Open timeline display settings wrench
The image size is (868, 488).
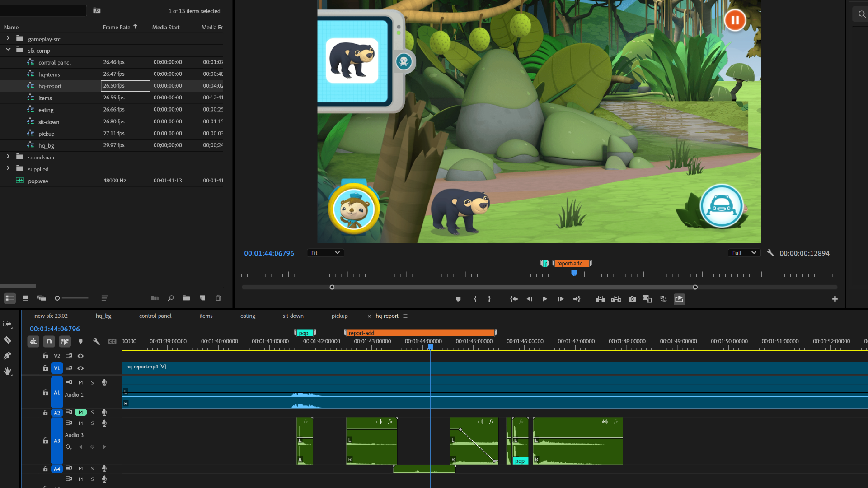pos(96,342)
